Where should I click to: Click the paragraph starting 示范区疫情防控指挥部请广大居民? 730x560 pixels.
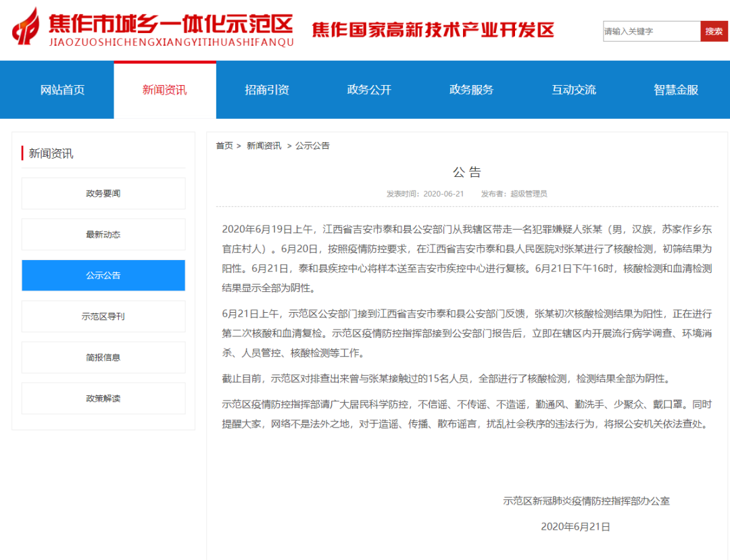point(467,414)
